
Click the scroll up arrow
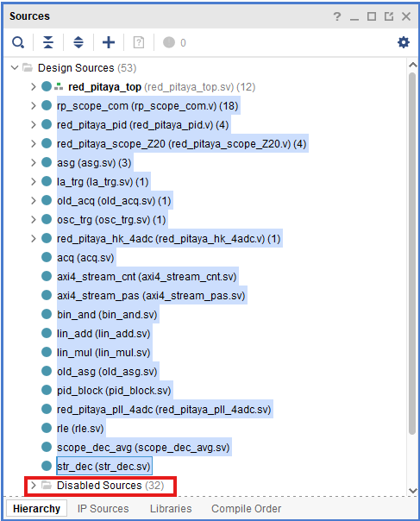point(413,66)
